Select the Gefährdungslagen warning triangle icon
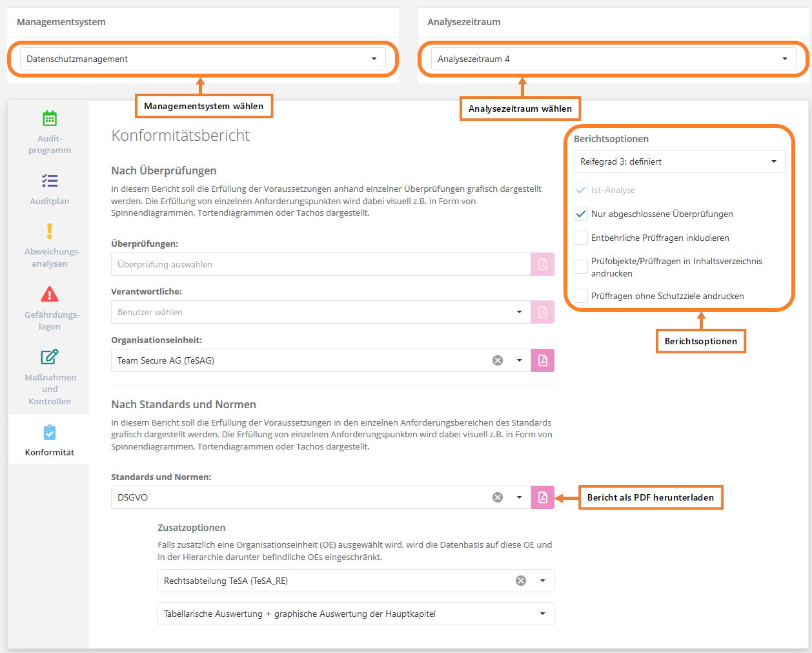812x653 pixels. [50, 295]
